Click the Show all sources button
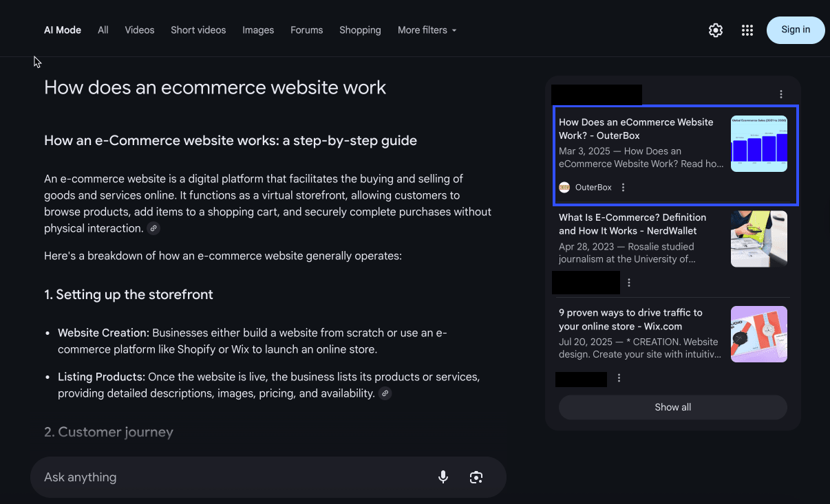Viewport: 830px width, 504px height. tap(672, 407)
